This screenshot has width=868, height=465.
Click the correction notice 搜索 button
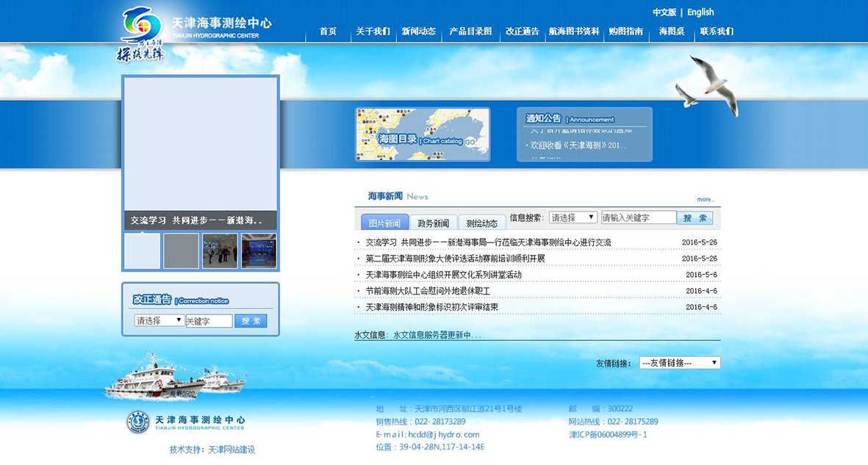point(251,321)
